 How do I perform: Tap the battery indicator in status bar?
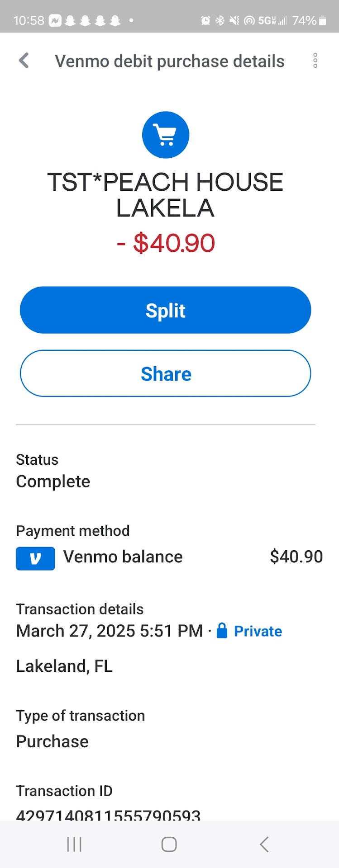pyautogui.click(x=322, y=20)
